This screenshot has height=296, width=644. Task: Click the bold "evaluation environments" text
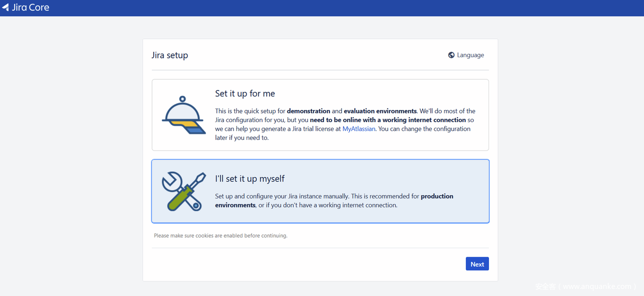click(380, 111)
